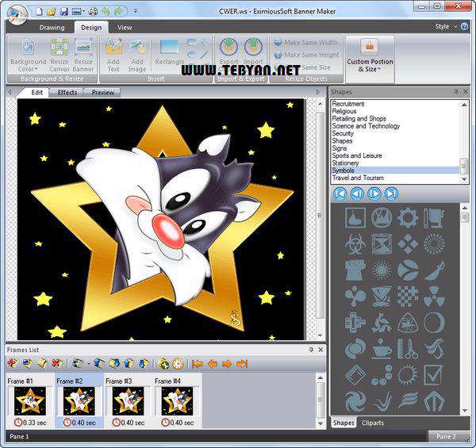Click the Import button in ribbon

point(253,52)
